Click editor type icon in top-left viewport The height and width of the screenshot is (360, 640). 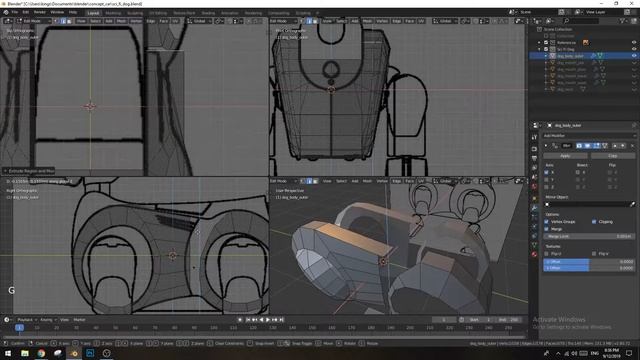[x=7, y=21]
